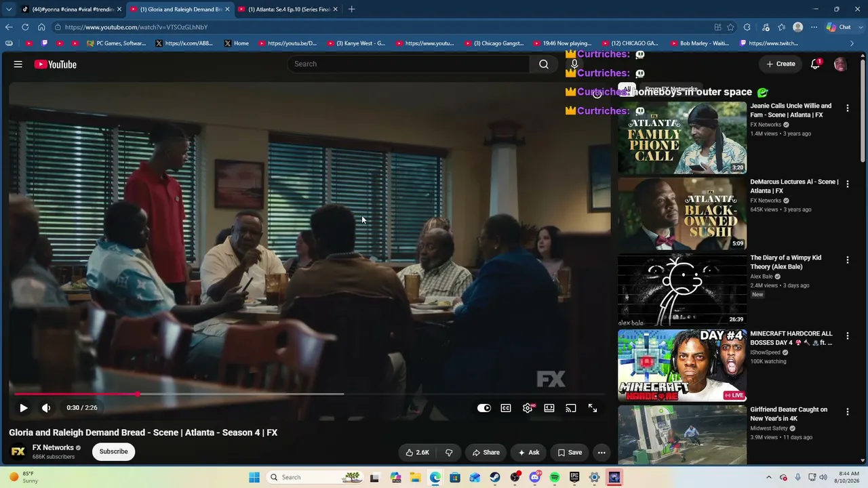The width and height of the screenshot is (868, 488).
Task: Enter full screen mode
Action: pyautogui.click(x=593, y=408)
